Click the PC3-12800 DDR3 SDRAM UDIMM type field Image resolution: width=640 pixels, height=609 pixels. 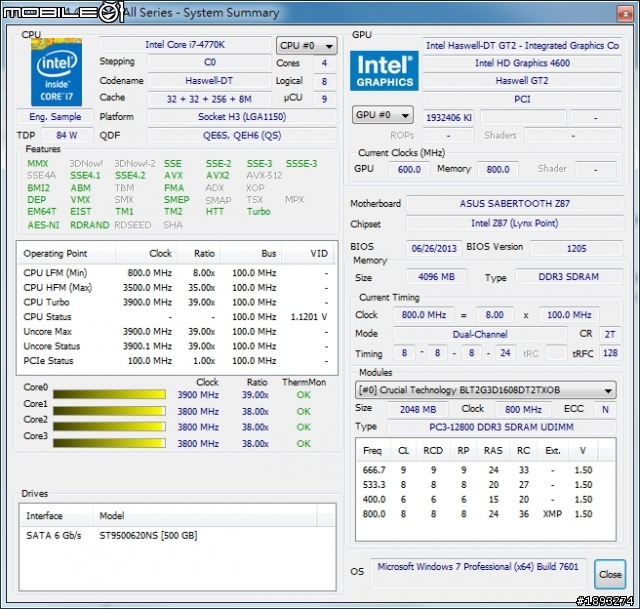tap(501, 427)
